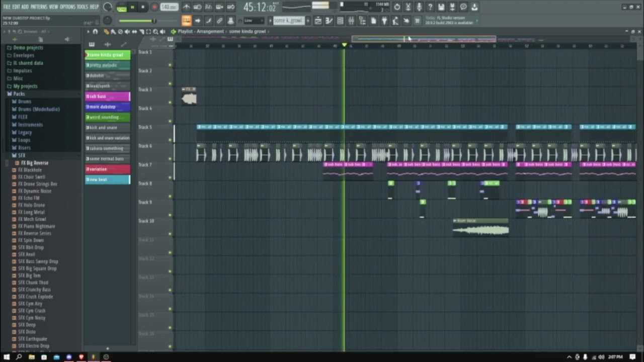Click the render/export audio icon
The width and height of the screenshot is (644, 362).
(x=453, y=7)
